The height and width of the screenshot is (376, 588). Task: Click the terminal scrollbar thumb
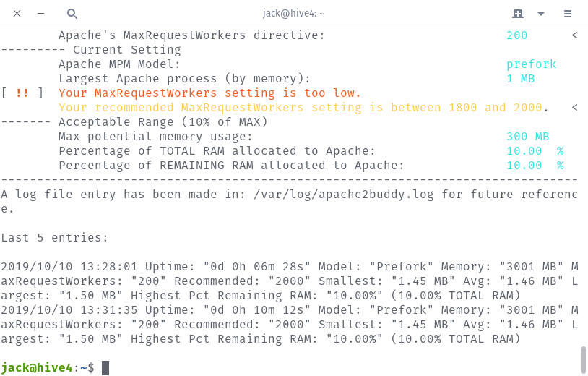coord(583,360)
